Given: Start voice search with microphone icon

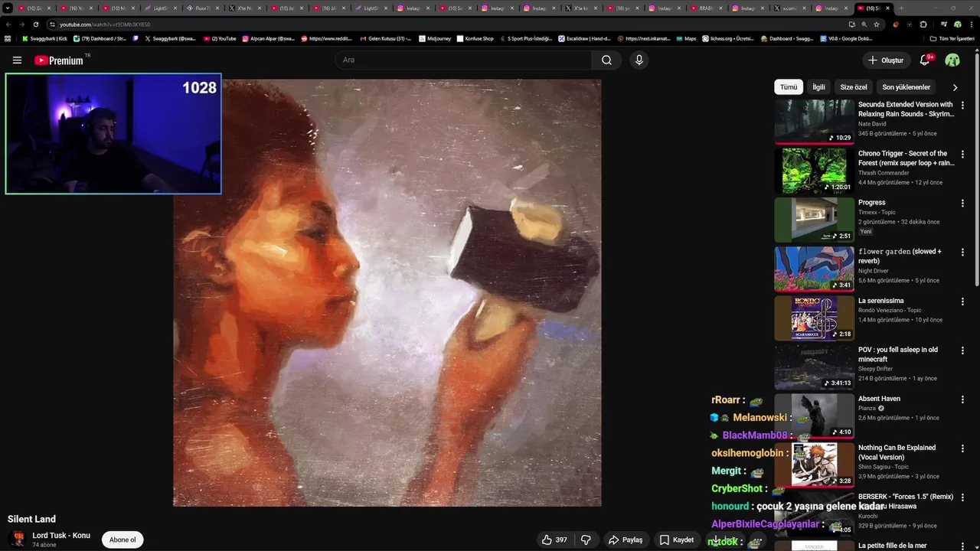Looking at the screenshot, I should point(639,60).
